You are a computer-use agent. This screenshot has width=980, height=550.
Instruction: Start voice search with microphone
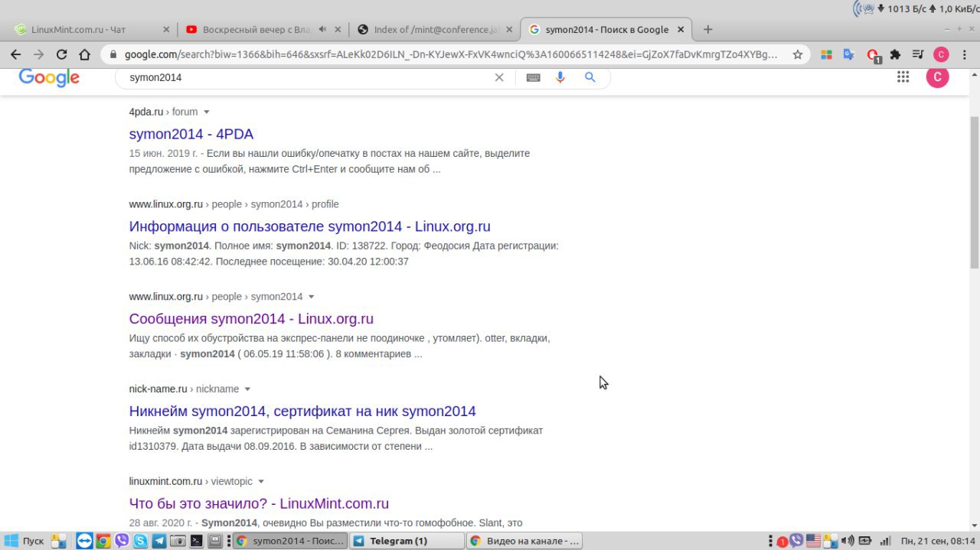[x=560, y=77]
